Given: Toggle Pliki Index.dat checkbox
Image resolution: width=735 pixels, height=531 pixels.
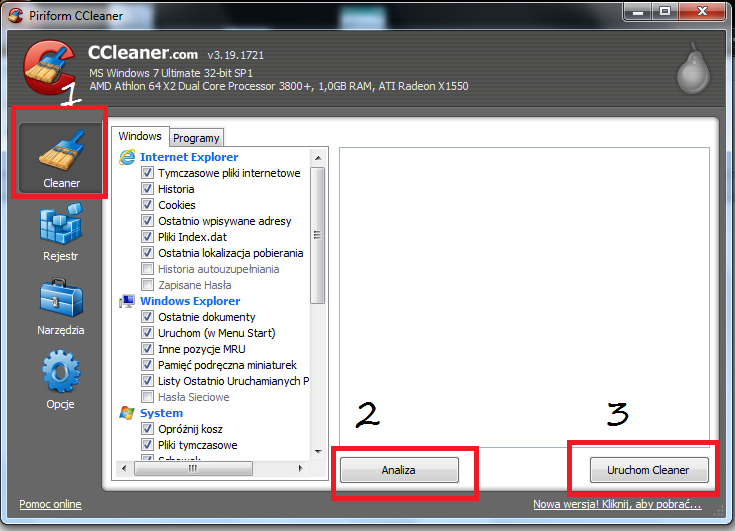Looking at the screenshot, I should point(147,236).
